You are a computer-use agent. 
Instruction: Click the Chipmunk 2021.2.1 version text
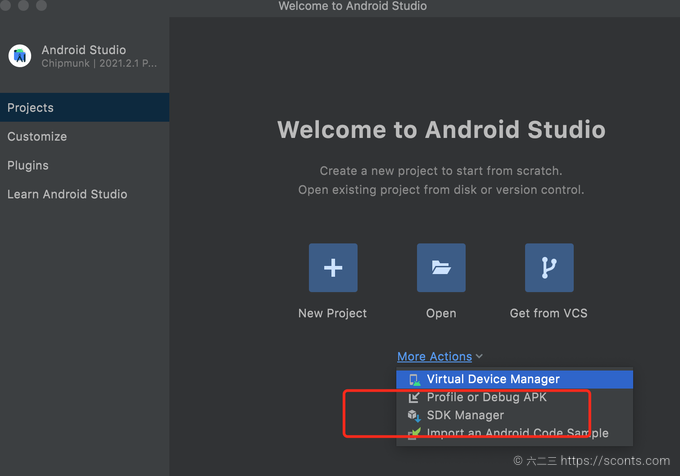[x=99, y=63]
